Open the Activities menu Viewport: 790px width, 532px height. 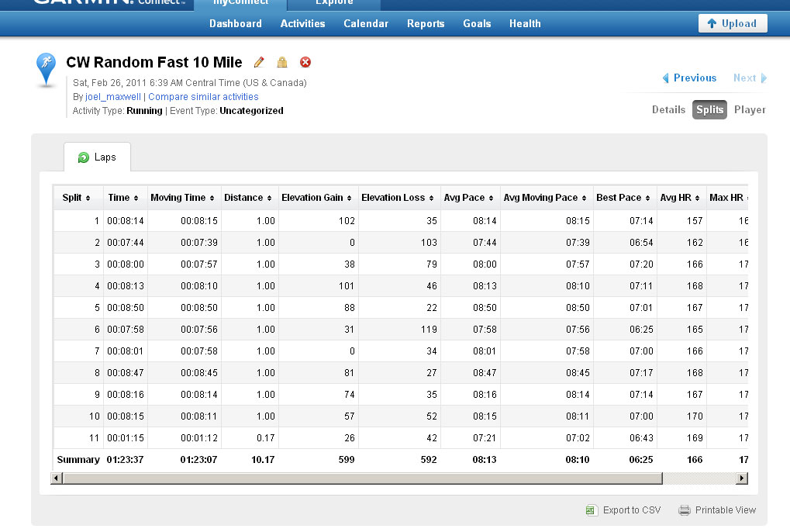(302, 23)
